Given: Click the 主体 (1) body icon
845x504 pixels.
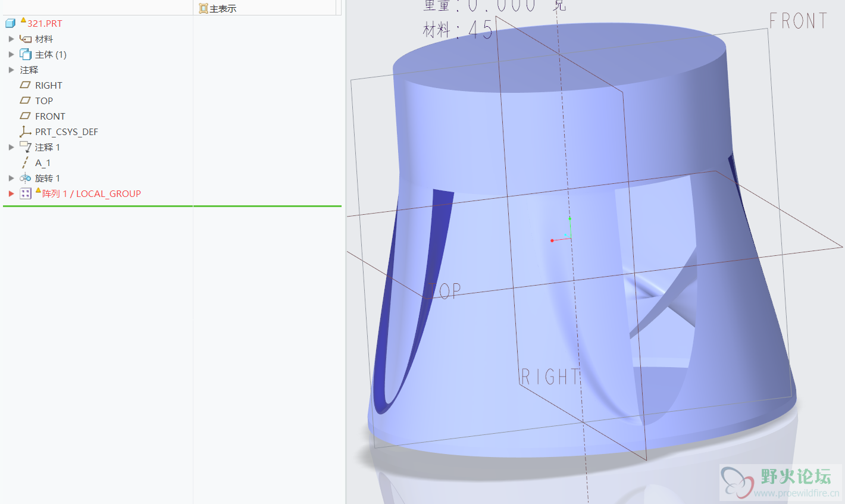Looking at the screenshot, I should pyautogui.click(x=25, y=54).
